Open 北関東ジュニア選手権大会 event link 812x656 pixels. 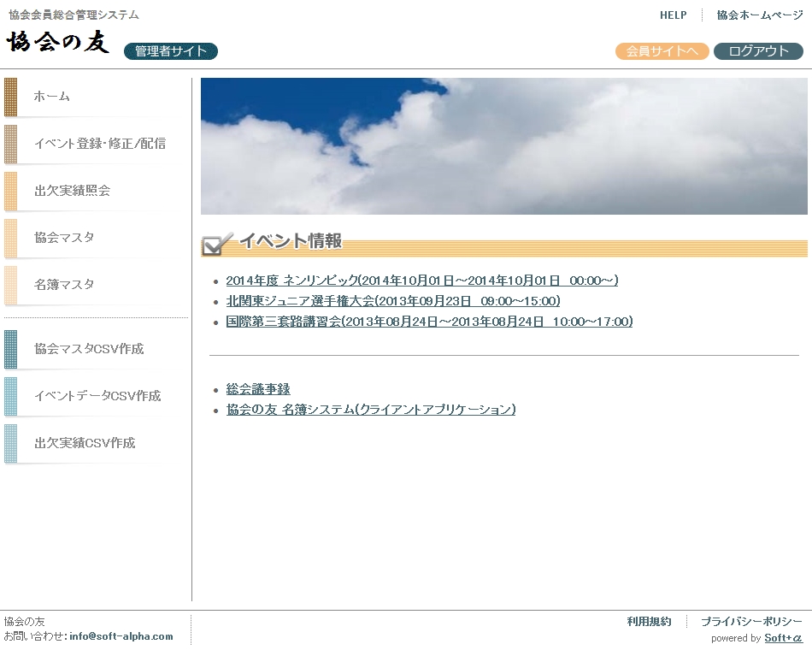(393, 301)
